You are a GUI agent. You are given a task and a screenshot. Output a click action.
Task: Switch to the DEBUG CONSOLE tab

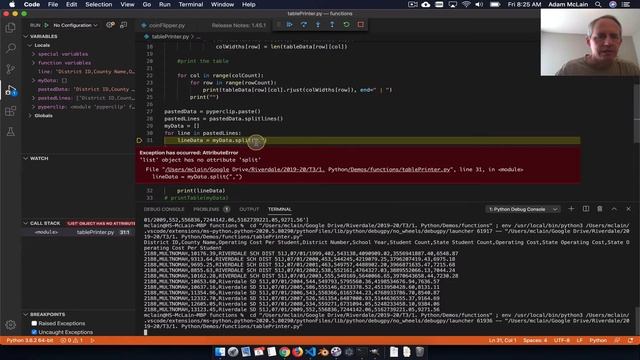coord(164,209)
